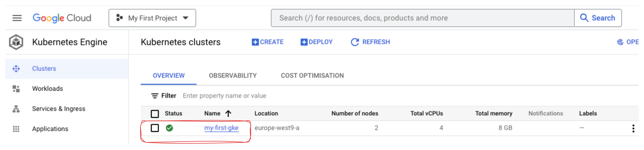Click the Services & Ingress icon
Viewport: 644px width, 150px height.
[16, 109]
